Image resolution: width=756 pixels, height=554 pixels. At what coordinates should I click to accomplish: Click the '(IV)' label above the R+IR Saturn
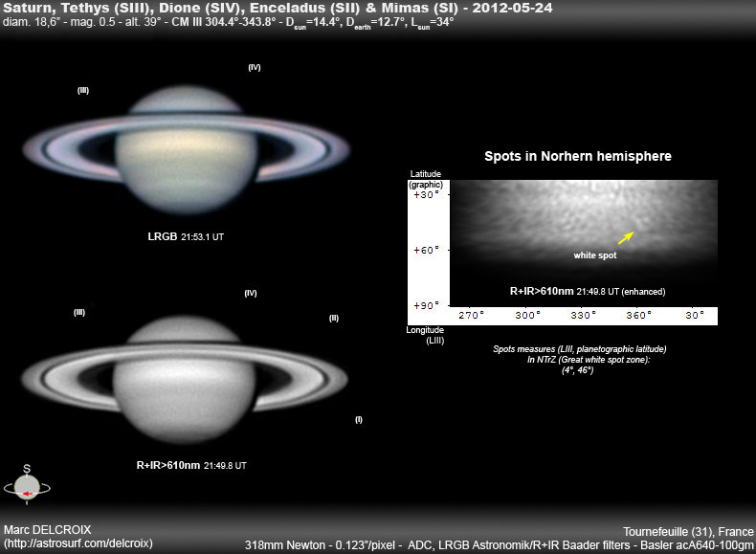[x=251, y=293]
